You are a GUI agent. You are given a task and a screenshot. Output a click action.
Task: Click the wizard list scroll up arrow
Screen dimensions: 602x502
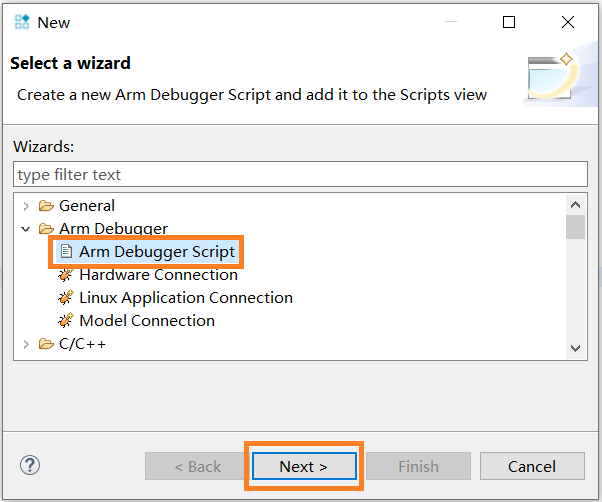pyautogui.click(x=575, y=203)
